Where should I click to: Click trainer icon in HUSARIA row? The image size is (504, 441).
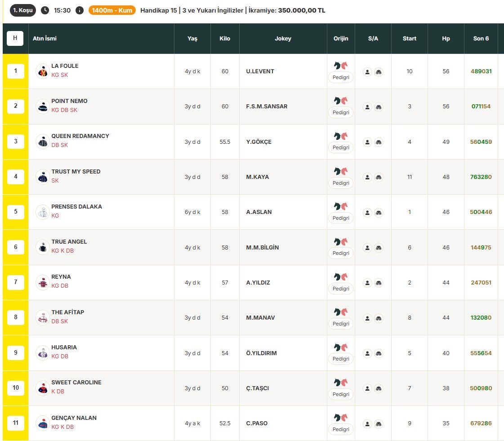tap(379, 353)
